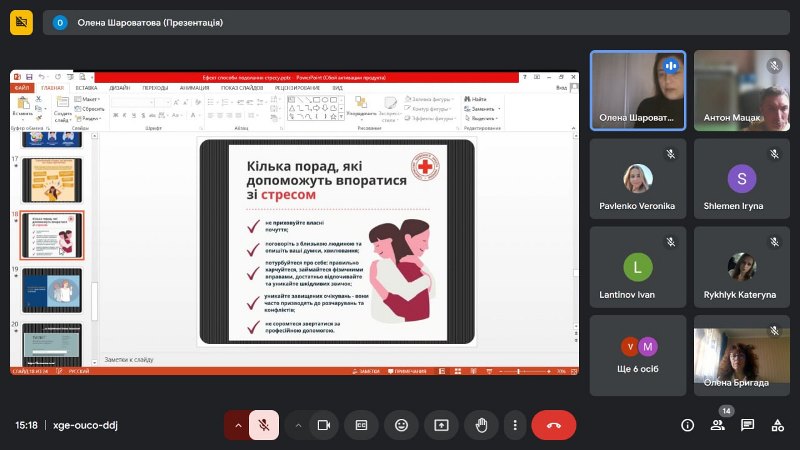Turn on closed captions
Screen dimensions: 800x450
tap(362, 425)
